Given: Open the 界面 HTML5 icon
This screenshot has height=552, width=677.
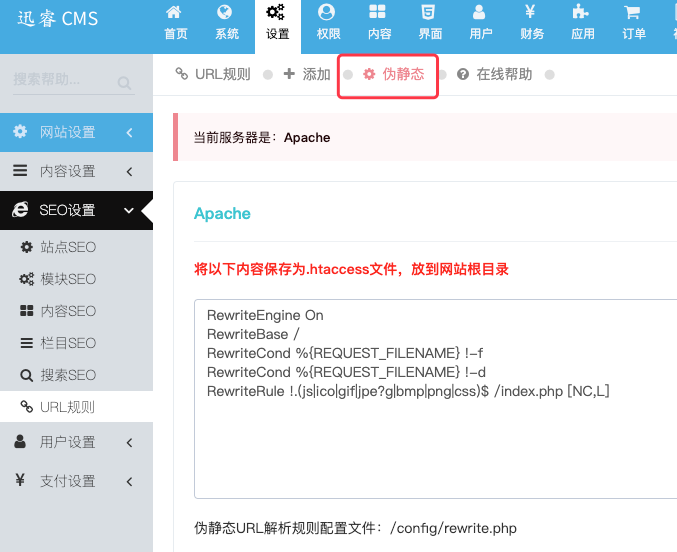Looking at the screenshot, I should (x=428, y=12).
